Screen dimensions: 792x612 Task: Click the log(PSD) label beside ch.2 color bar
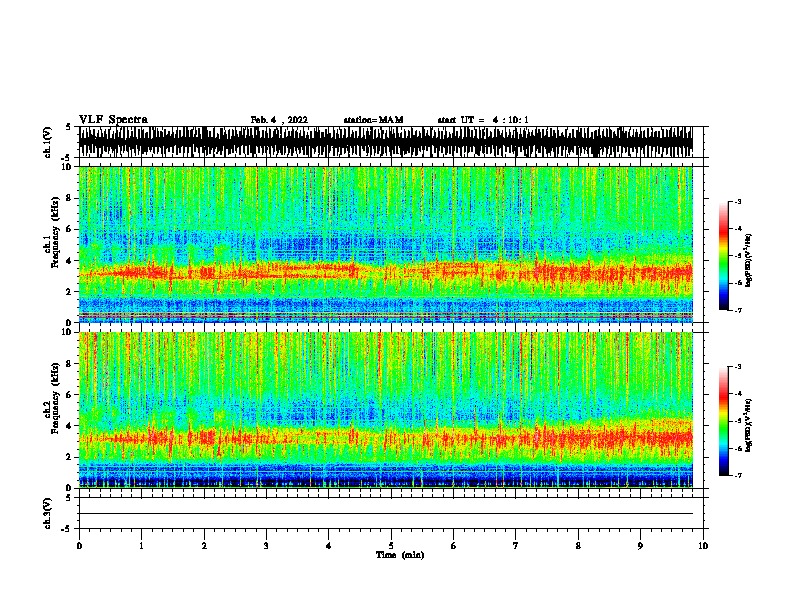coord(749,425)
